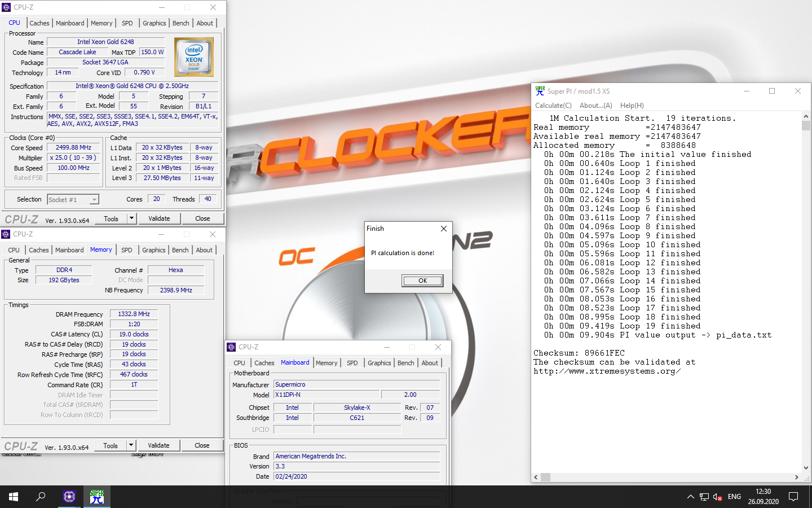Maximize the Super PI window
This screenshot has height=508, width=812.
pos(772,91)
